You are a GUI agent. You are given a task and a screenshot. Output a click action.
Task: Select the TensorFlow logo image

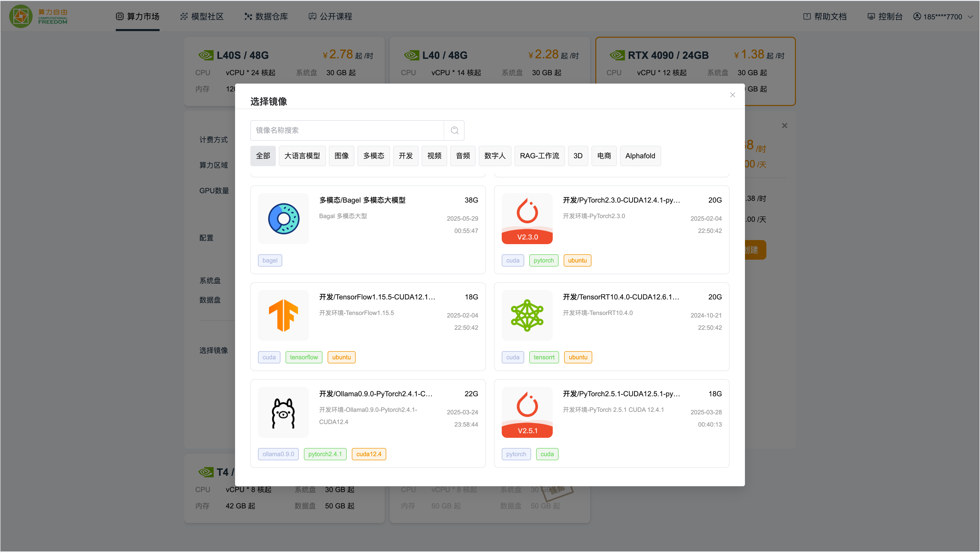coord(283,315)
